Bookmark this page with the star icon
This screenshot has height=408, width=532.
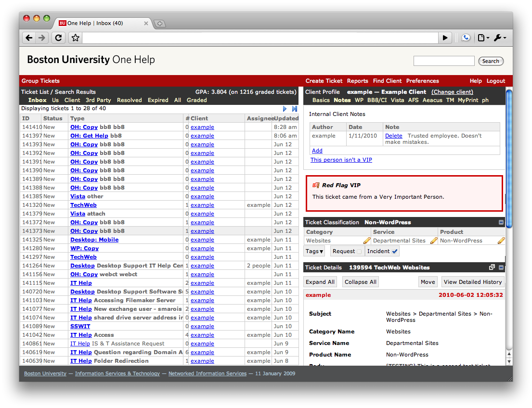[x=75, y=38]
